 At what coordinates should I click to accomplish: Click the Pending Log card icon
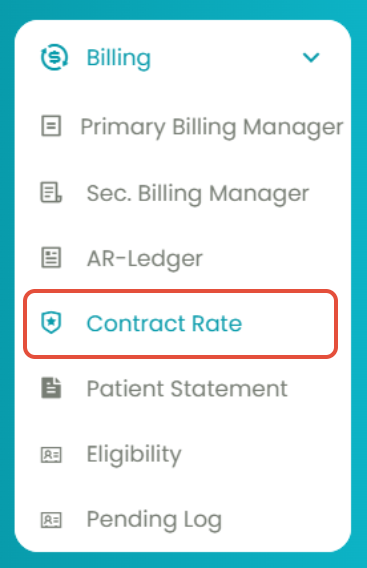[x=51, y=520]
